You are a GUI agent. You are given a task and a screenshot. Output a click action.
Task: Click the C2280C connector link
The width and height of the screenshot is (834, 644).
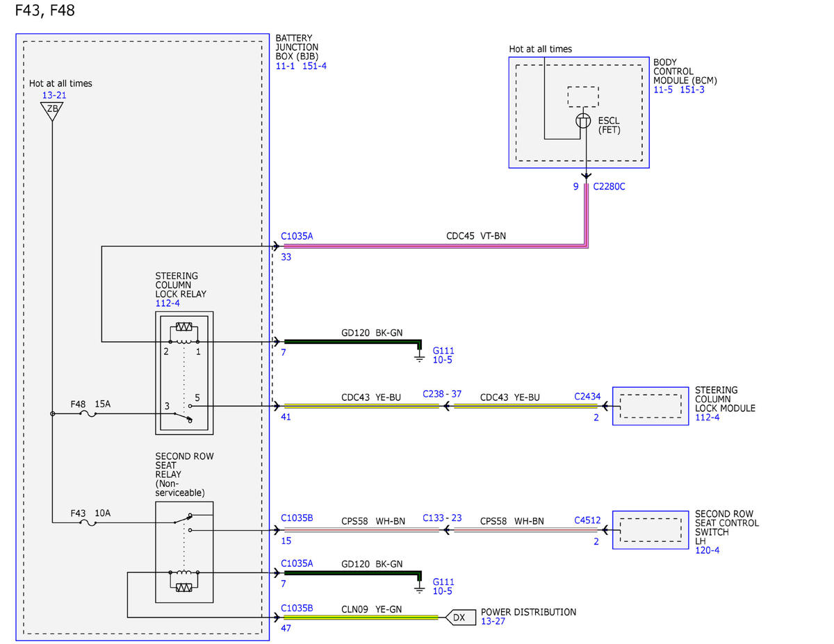click(609, 187)
